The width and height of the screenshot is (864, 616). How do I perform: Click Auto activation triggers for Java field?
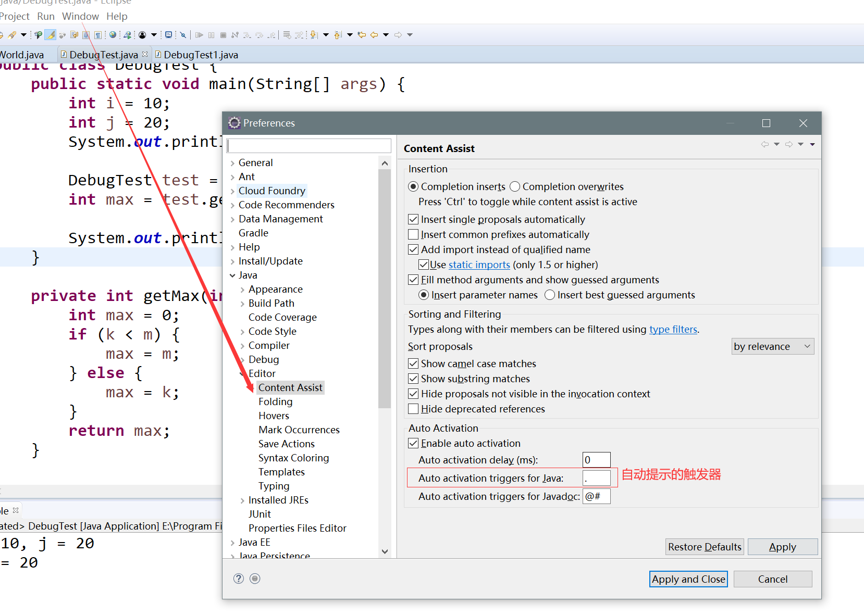click(596, 478)
